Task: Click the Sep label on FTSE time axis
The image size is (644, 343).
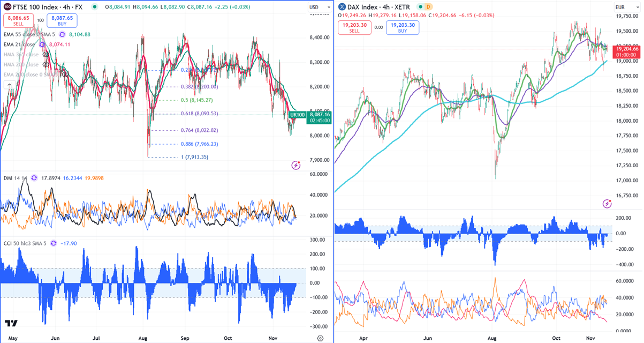Action: 185,338
